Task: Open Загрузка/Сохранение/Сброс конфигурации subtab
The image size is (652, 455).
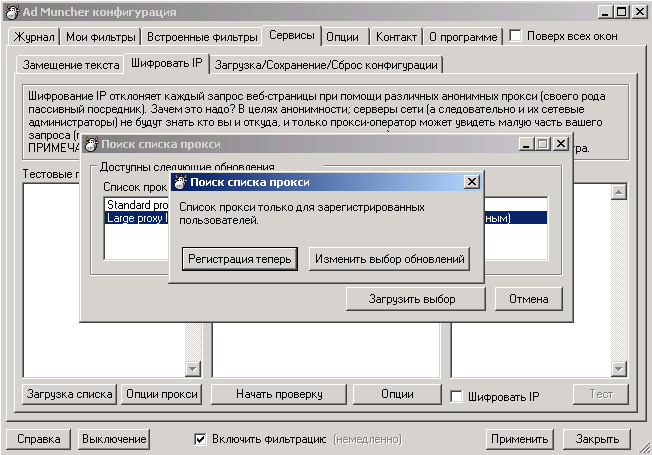Action: (x=326, y=65)
